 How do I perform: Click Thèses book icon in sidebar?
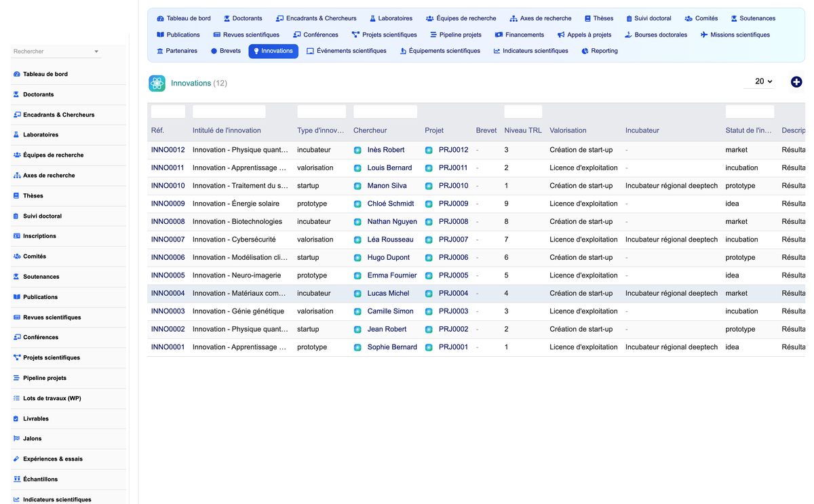[17, 196]
